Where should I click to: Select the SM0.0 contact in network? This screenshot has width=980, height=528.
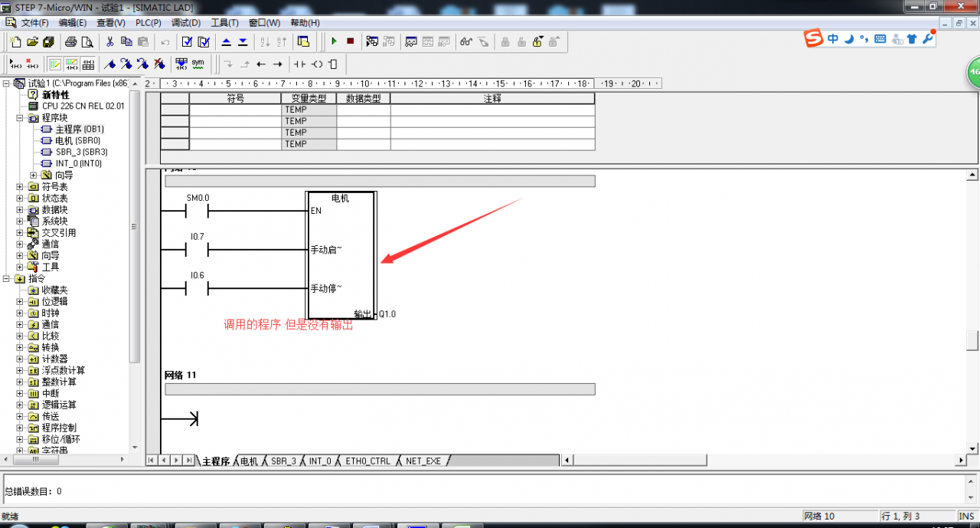198,212
